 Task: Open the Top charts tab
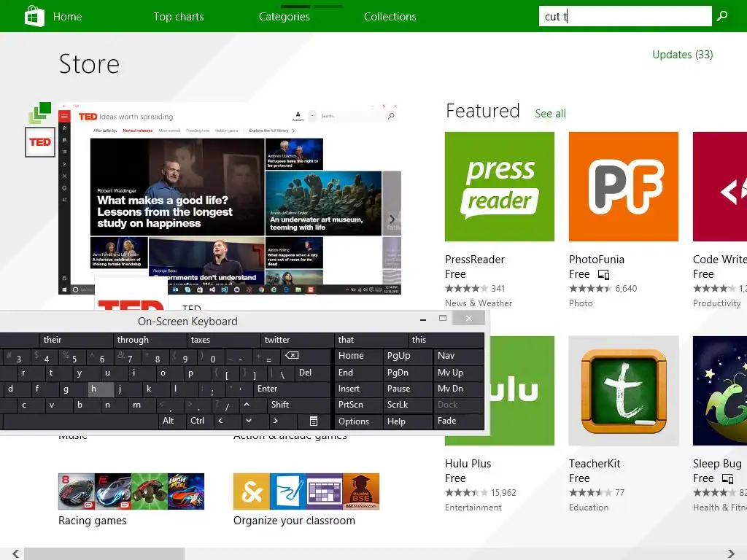tap(178, 17)
